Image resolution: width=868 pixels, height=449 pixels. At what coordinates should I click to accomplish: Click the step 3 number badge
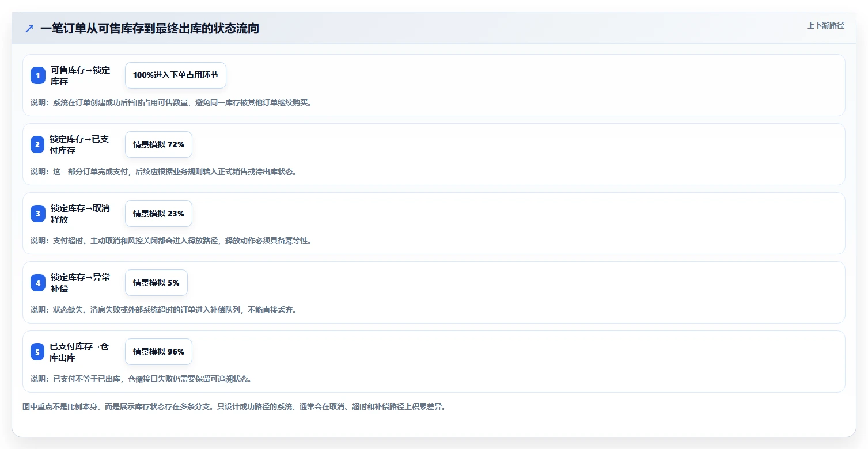(38, 214)
